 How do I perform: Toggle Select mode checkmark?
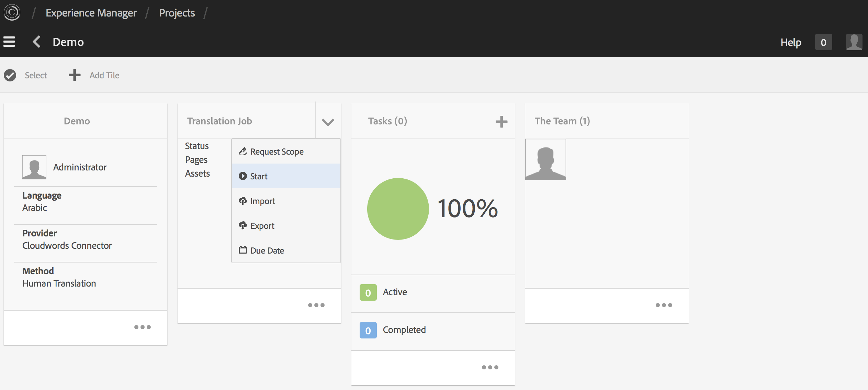(10, 75)
